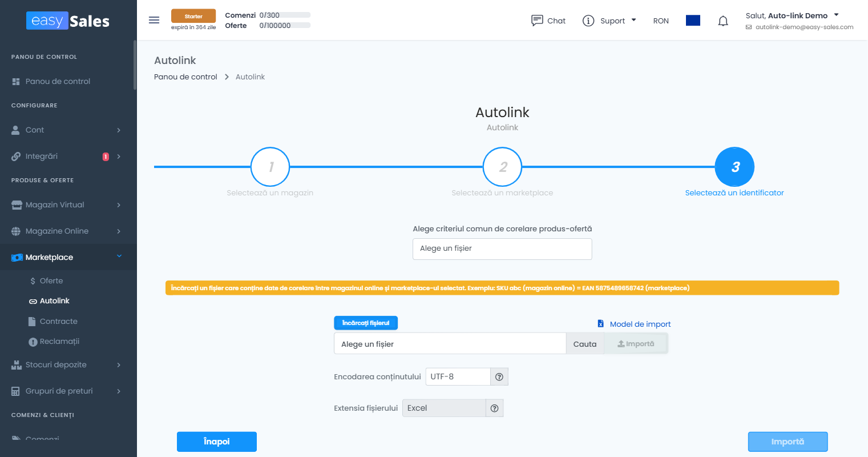Screen dimensions: 868x457
Task: Click the Contracte document icon
Action: coord(33,322)
